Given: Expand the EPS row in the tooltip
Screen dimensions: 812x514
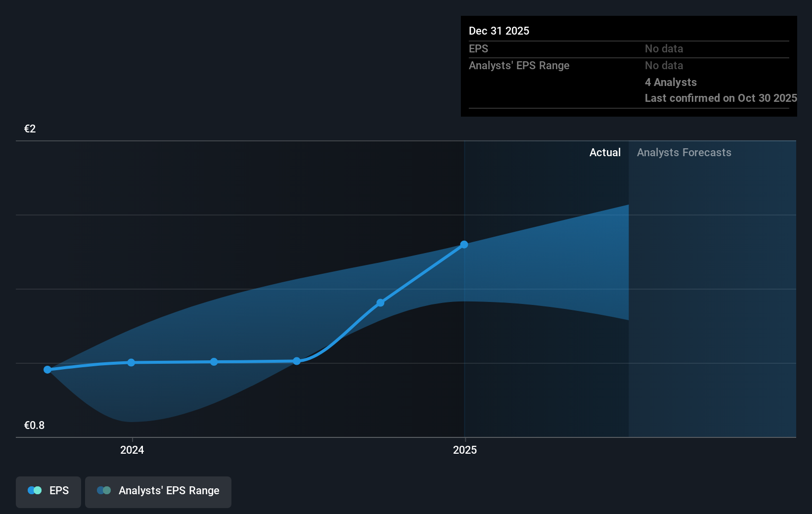Looking at the screenshot, I should 478,48.
